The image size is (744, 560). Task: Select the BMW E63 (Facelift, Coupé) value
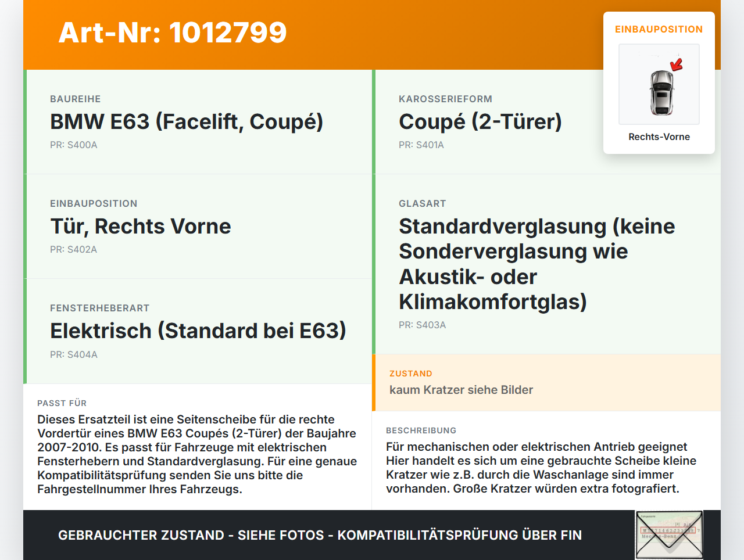pos(187,121)
